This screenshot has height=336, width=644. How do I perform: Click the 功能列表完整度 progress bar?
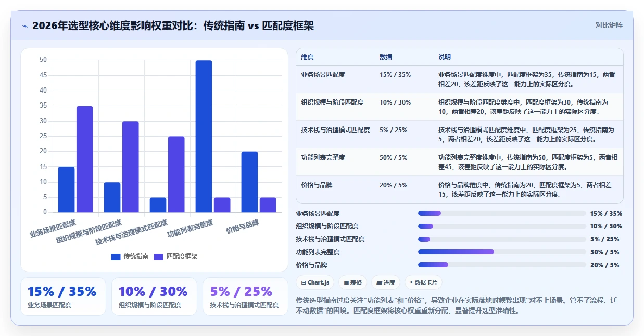pyautogui.click(x=502, y=252)
